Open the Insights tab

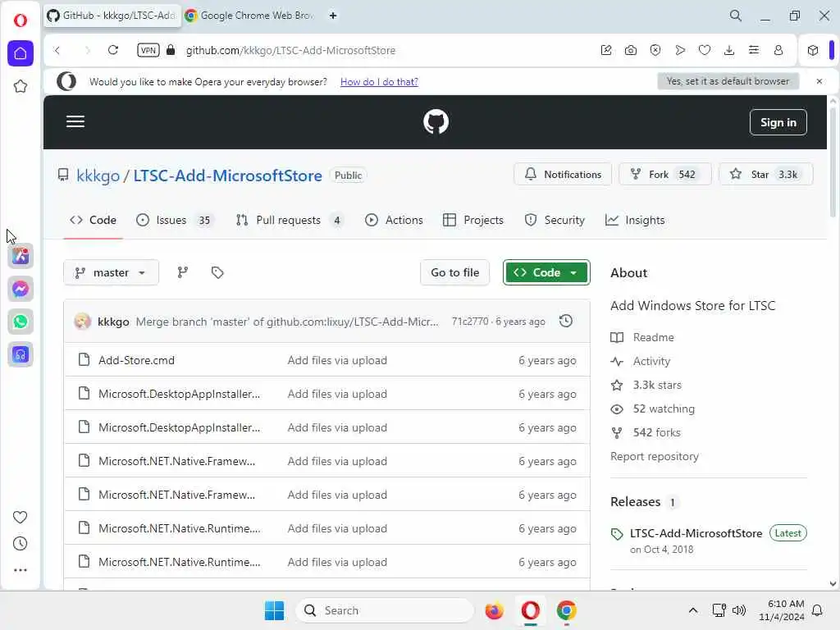[x=635, y=220]
